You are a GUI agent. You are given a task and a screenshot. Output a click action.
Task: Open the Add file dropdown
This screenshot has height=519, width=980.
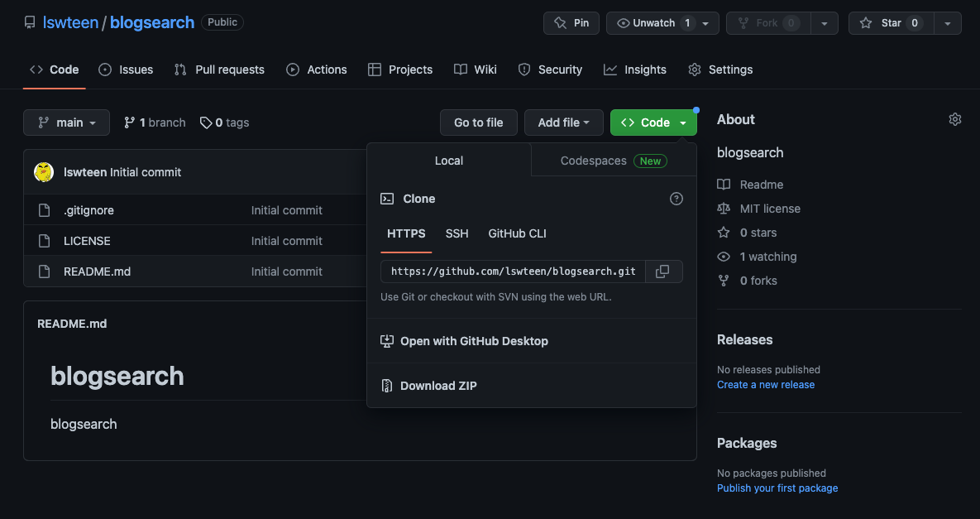coord(564,123)
